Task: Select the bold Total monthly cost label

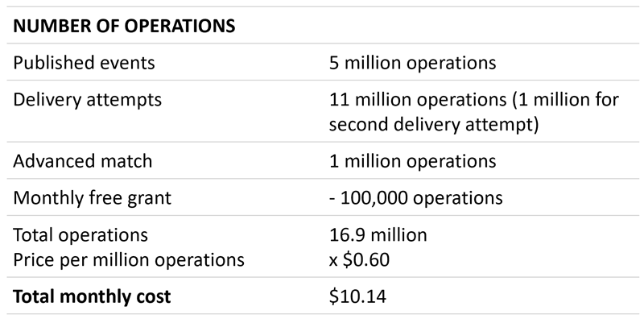Action: 92,296
